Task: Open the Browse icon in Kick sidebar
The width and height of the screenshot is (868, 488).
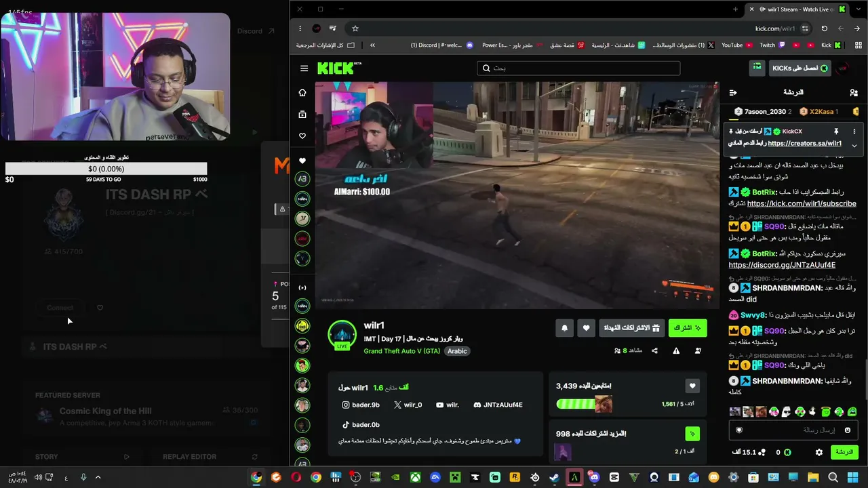Action: [302, 115]
